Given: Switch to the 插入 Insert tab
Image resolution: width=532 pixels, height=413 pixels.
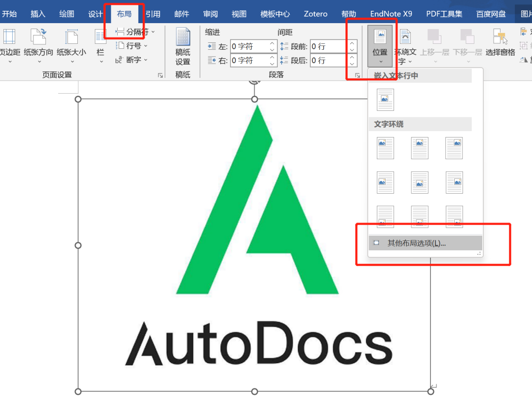Looking at the screenshot, I should 37,14.
